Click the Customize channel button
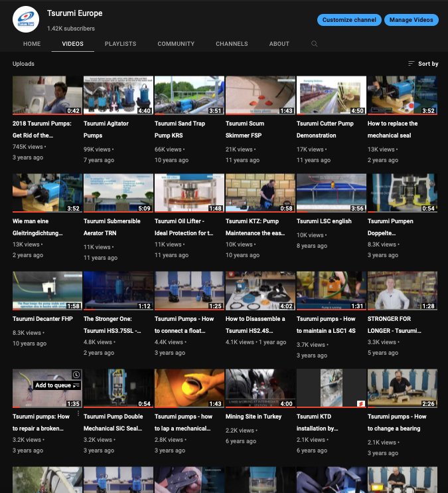The width and height of the screenshot is (448, 493). tap(349, 20)
